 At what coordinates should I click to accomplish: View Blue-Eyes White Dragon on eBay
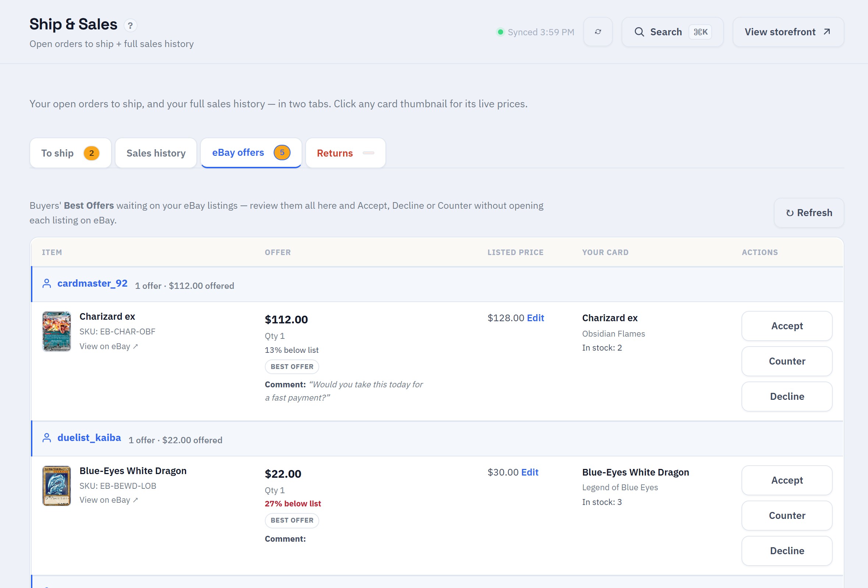(109, 500)
